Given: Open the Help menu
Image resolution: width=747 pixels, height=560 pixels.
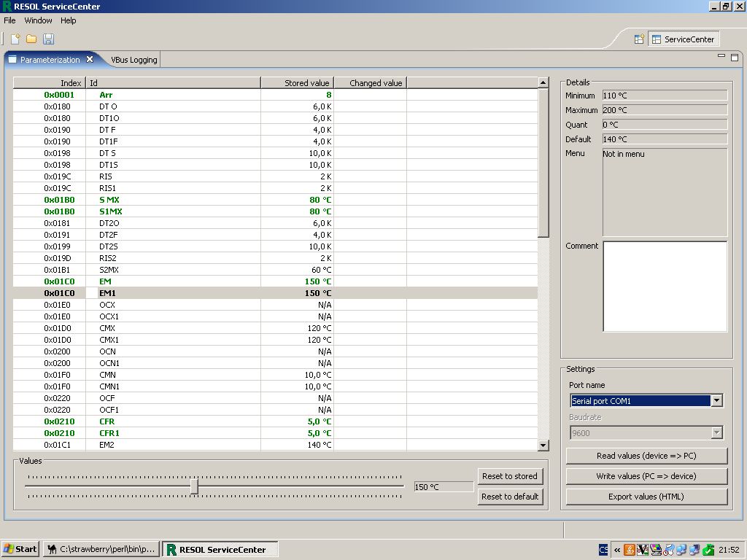Looking at the screenshot, I should (68, 20).
